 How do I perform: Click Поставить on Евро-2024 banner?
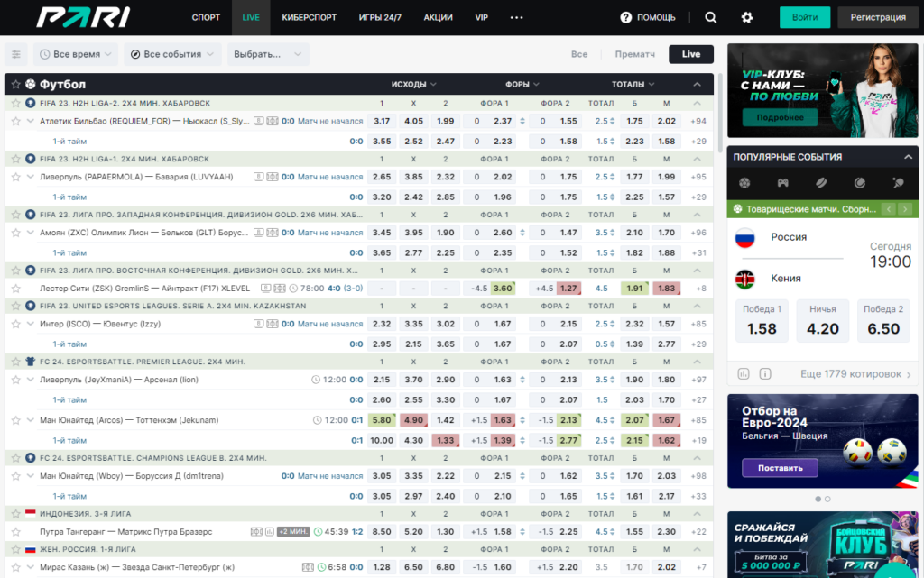(780, 468)
